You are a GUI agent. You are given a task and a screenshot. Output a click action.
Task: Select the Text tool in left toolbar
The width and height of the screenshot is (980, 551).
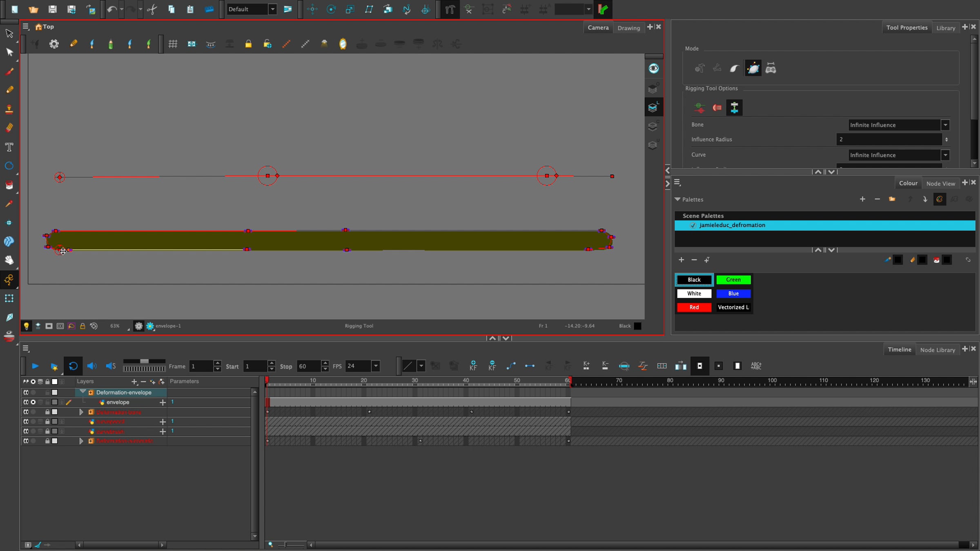[9, 147]
